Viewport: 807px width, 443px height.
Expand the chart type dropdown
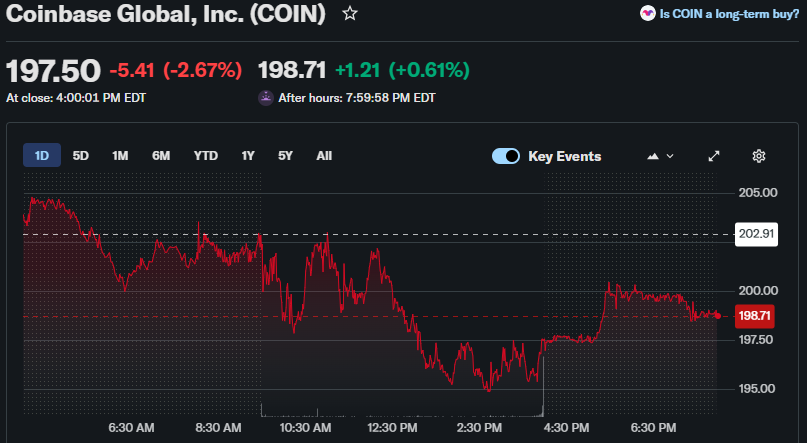661,156
